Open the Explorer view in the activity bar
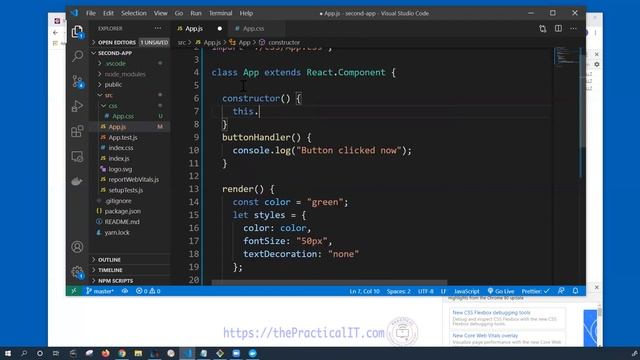The width and height of the screenshot is (640, 360). tap(77, 31)
